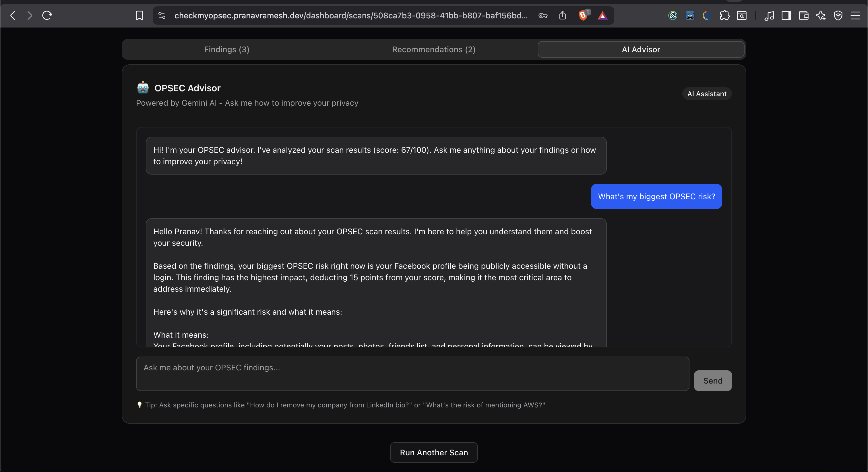
Task: Open the Brave Rewards triangle icon
Action: 602,16
